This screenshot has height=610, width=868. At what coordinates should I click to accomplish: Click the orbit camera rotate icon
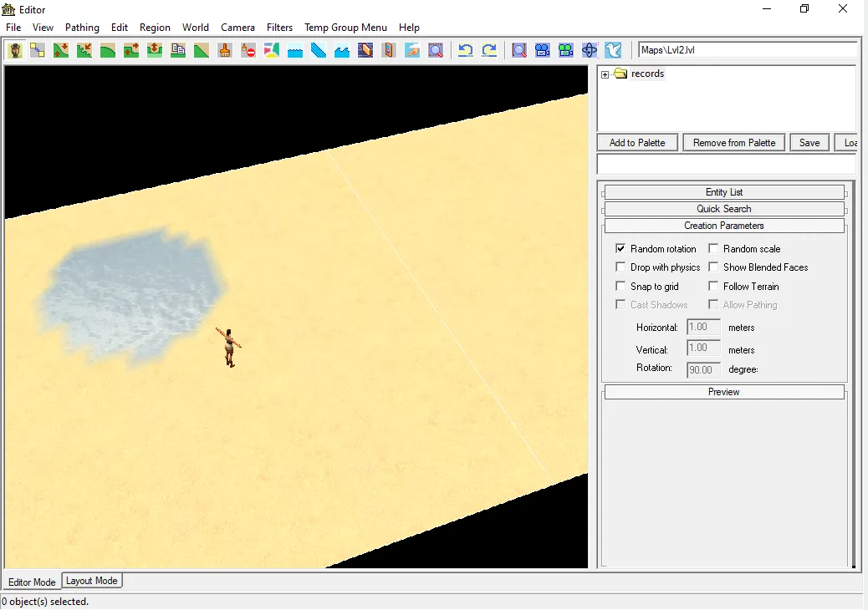[x=590, y=50]
